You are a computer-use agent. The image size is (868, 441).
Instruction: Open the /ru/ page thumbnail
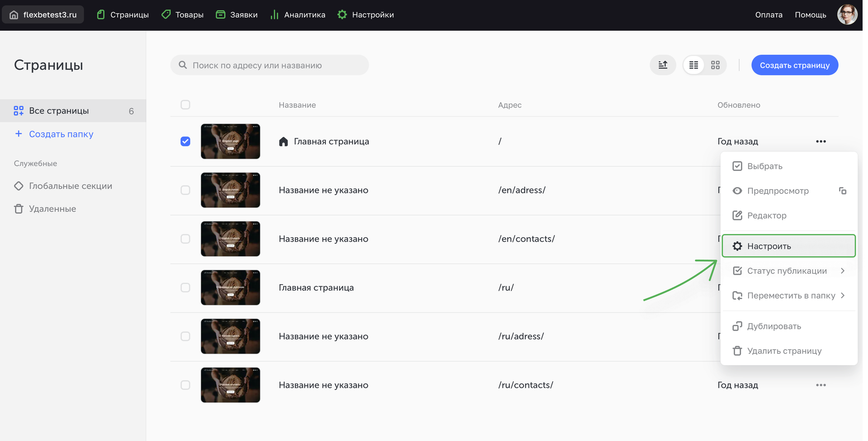pos(231,287)
